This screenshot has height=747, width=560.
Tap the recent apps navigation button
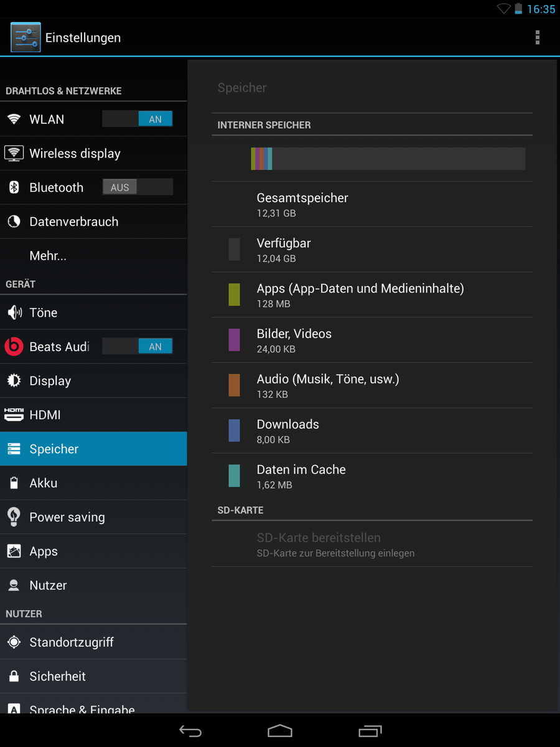click(370, 731)
